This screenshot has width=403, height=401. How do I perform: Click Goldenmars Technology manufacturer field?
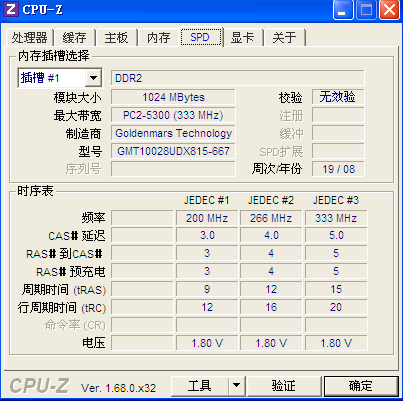[173, 133]
